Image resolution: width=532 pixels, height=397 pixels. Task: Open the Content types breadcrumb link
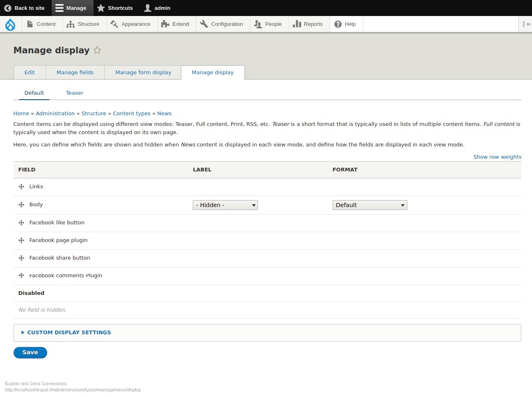click(132, 113)
